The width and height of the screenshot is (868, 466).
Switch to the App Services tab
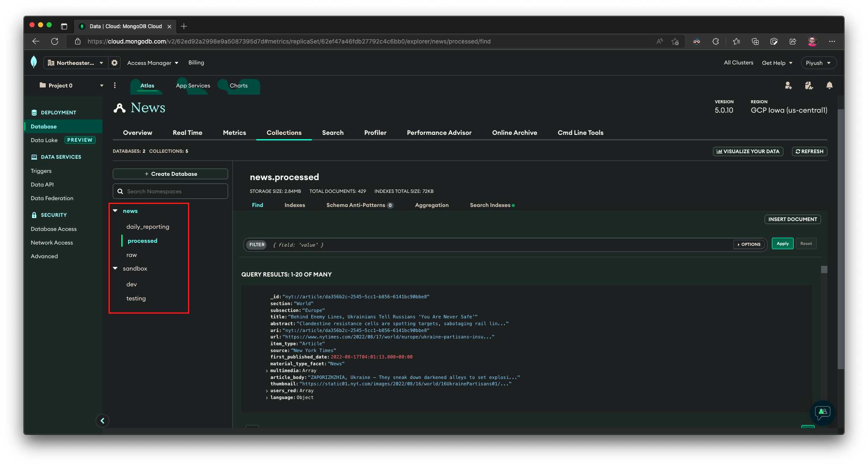[193, 86]
